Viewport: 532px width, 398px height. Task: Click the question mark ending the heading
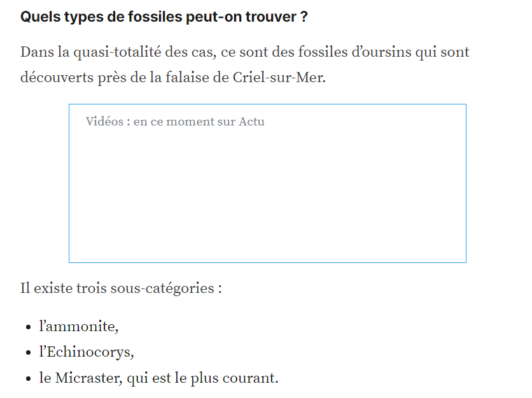click(x=304, y=17)
